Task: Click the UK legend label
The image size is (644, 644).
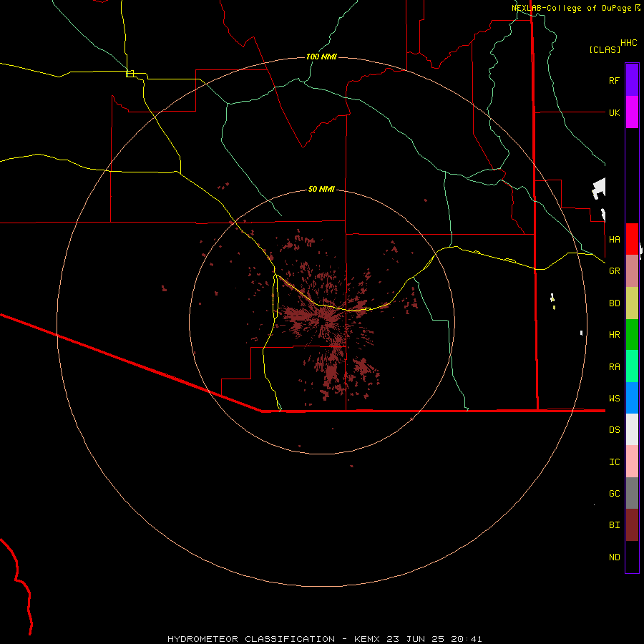Action: 614,112
